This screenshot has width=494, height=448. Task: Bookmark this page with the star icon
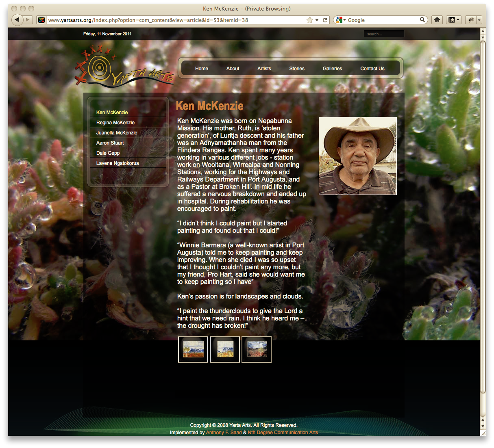(310, 20)
